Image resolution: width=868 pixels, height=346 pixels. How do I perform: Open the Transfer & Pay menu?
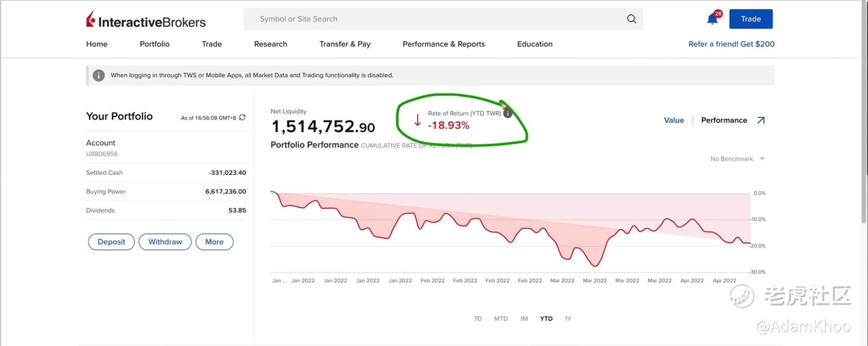pyautogui.click(x=345, y=44)
